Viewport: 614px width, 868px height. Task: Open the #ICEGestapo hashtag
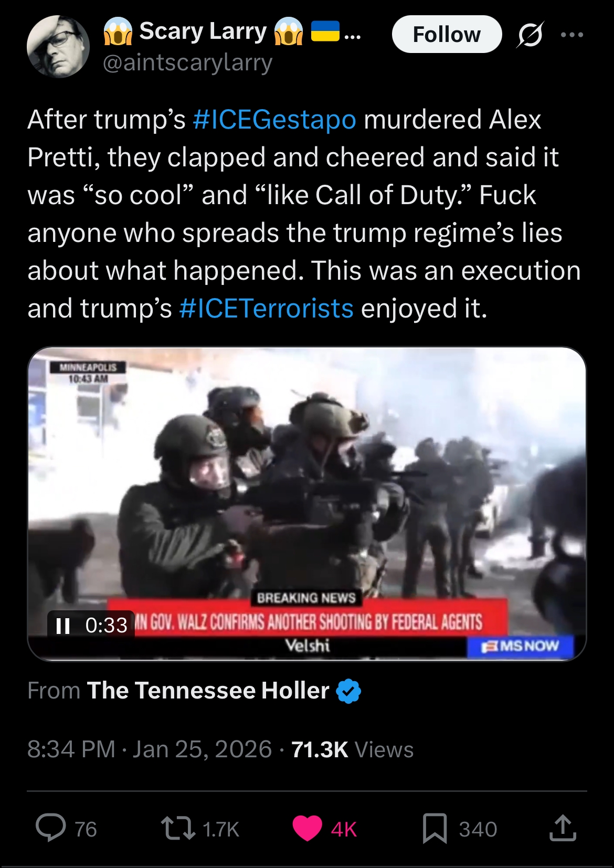pyautogui.click(x=274, y=119)
